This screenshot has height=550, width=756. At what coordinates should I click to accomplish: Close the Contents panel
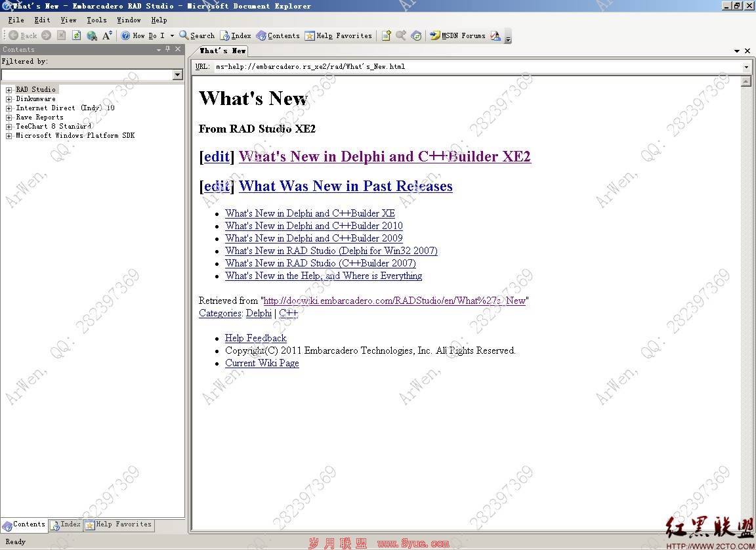pos(178,49)
